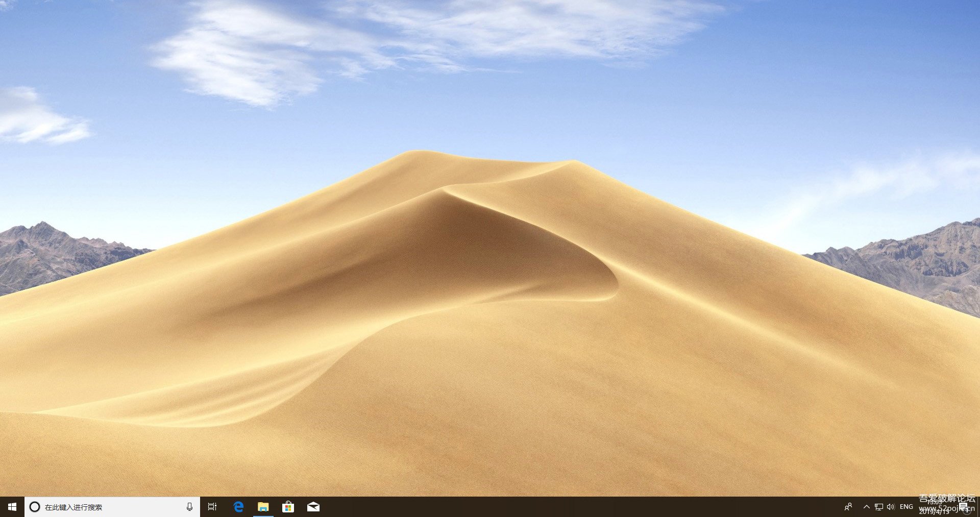Image resolution: width=980 pixels, height=517 pixels.
Task: Open the Action Center notification icon
Action: (963, 507)
